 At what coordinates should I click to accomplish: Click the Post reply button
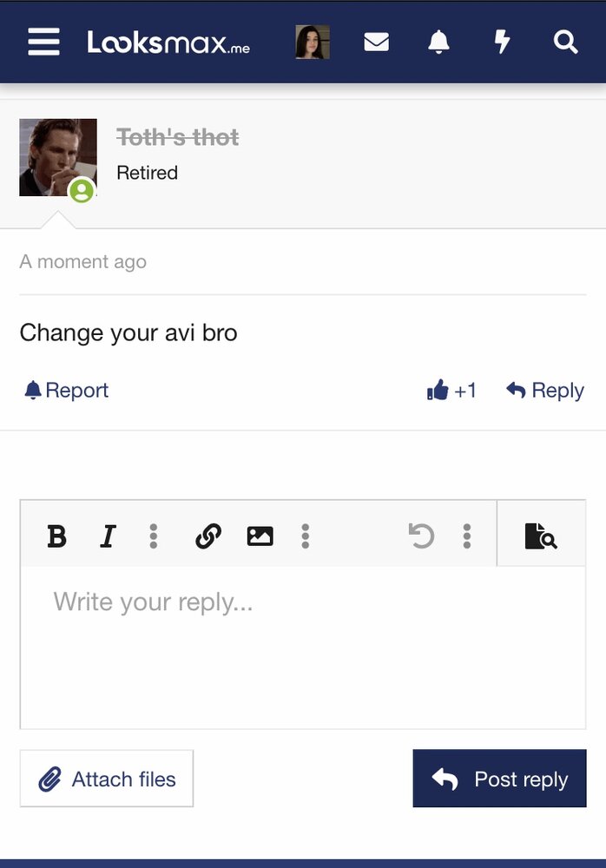499,779
